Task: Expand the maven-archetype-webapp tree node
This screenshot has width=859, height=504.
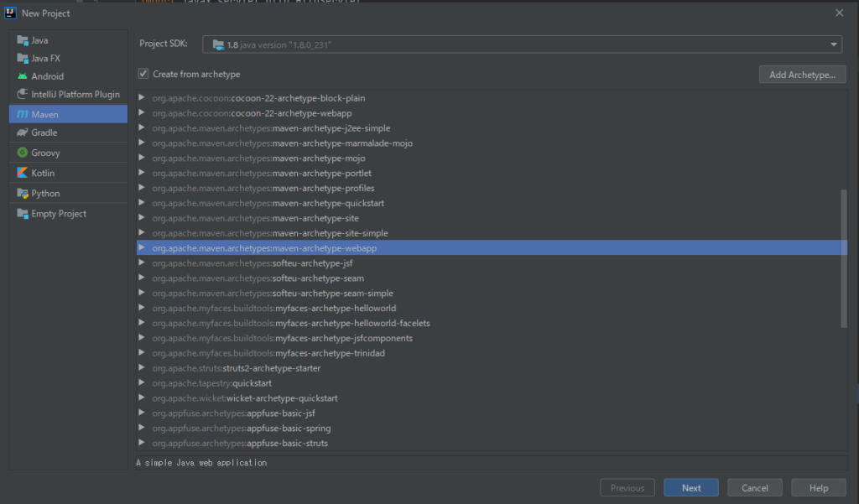Action: (x=142, y=248)
